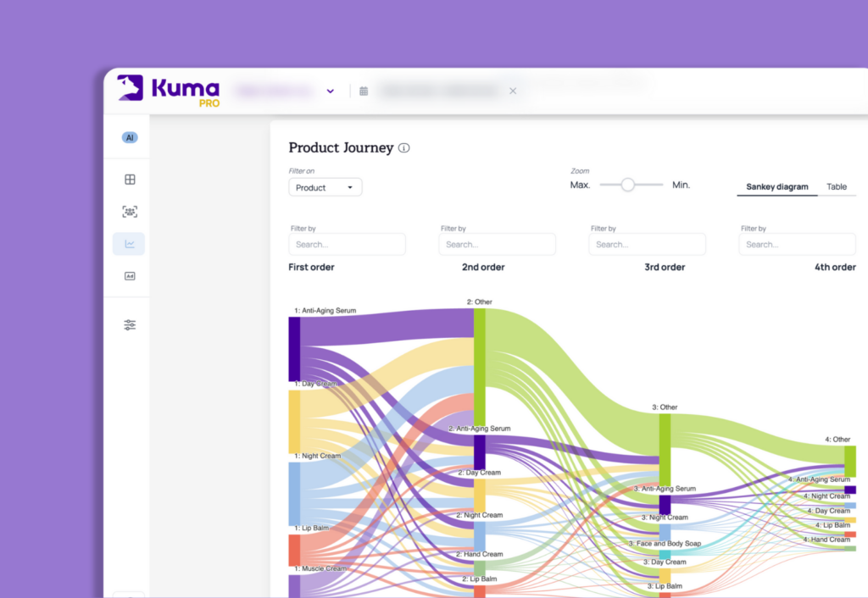
Task: Click the 4: Lip Balm label
Action: pos(832,525)
